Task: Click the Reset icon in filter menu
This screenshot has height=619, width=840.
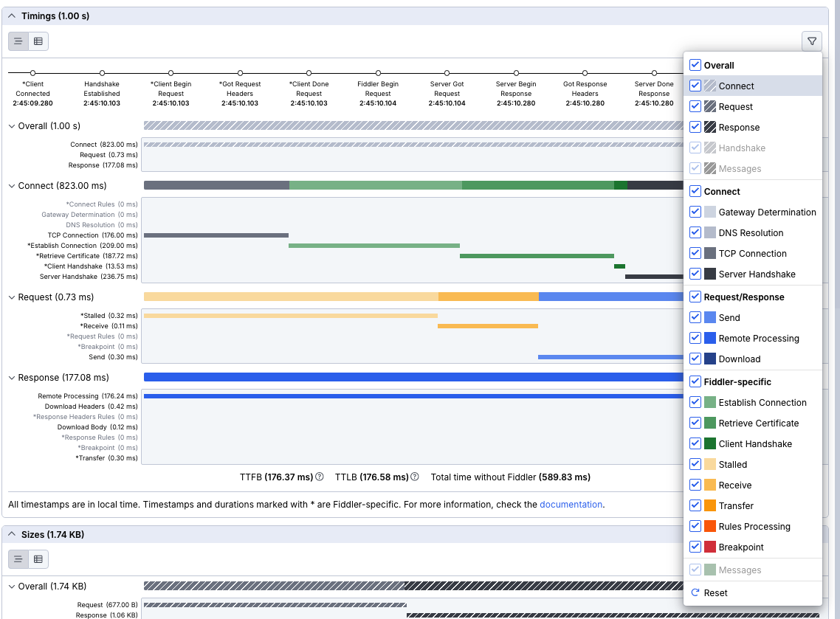Action: [x=695, y=592]
